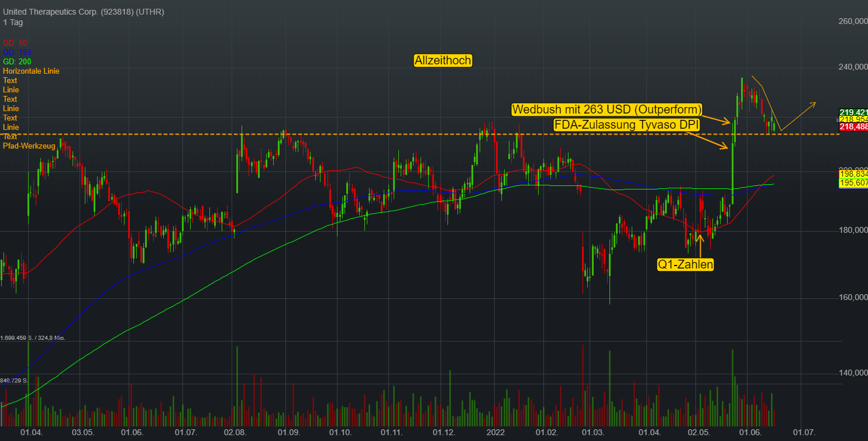Click the "01.10." date axis label
Viewport: 868px width, 441px height.
(x=340, y=432)
